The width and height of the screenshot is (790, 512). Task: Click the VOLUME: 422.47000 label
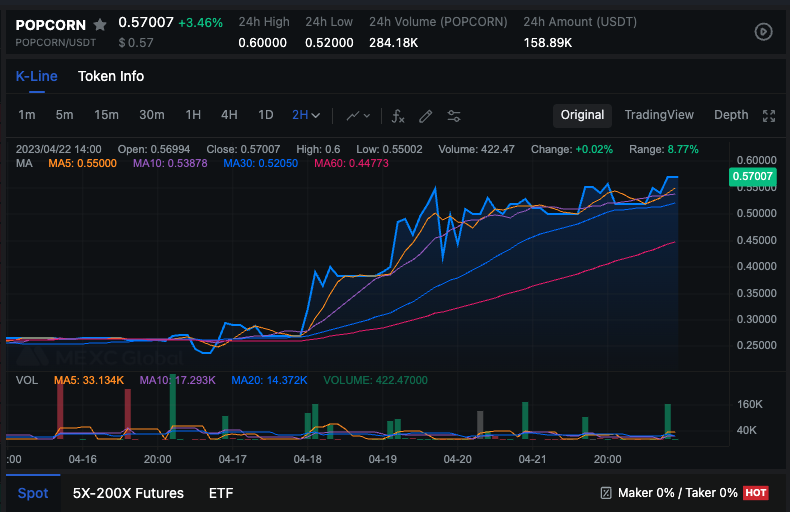[375, 380]
